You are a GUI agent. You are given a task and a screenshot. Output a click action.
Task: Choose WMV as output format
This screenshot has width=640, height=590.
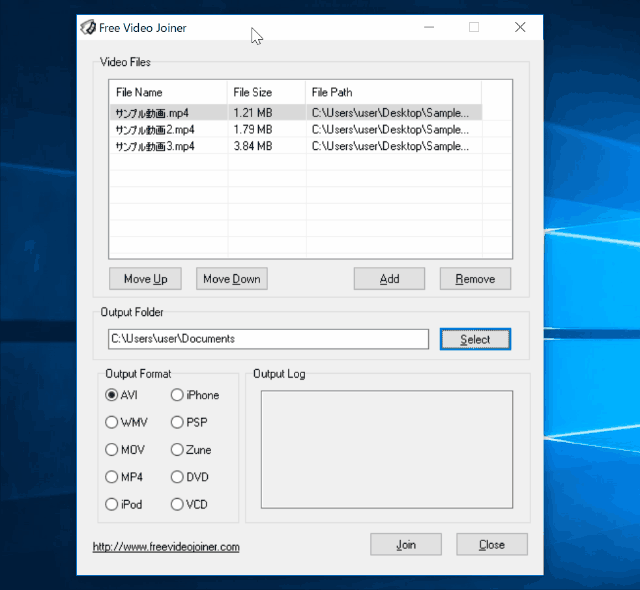[111, 422]
